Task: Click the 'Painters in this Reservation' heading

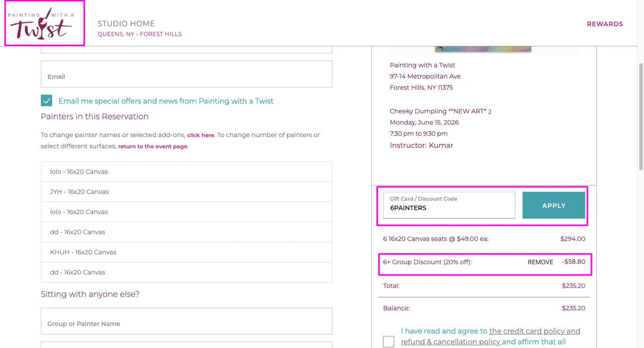Action: point(94,116)
